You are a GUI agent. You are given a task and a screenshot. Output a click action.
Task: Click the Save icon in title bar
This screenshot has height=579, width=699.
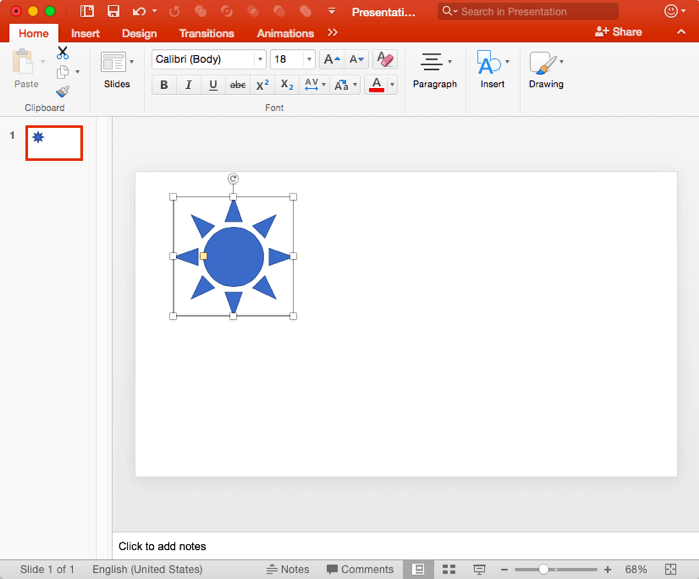click(113, 11)
